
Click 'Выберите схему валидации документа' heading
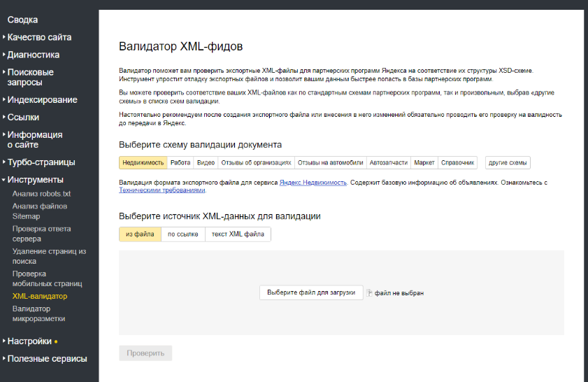(x=200, y=144)
